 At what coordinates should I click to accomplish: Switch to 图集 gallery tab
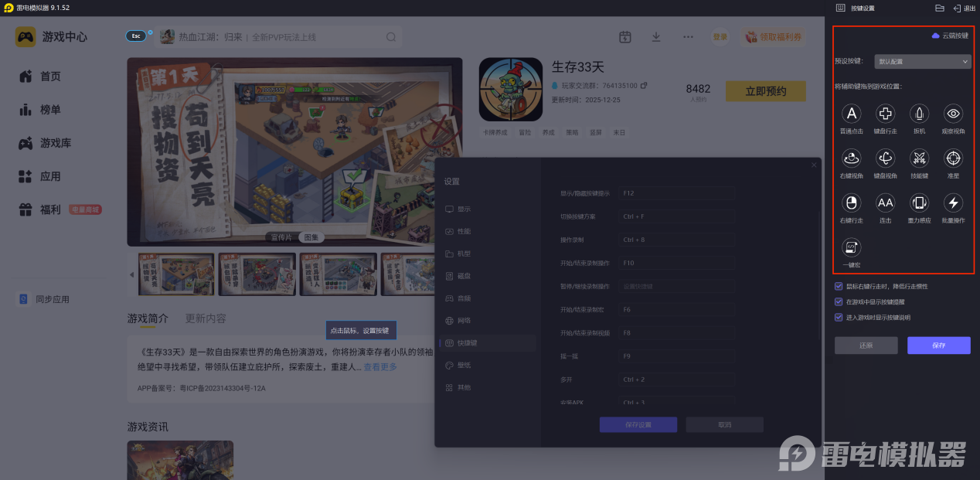pos(311,237)
